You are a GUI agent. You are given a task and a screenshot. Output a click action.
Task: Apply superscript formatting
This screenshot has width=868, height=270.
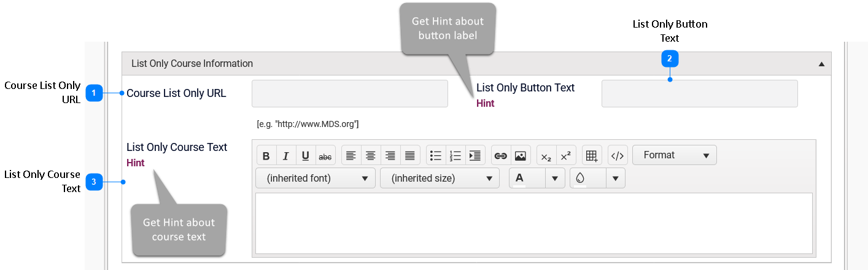(566, 156)
